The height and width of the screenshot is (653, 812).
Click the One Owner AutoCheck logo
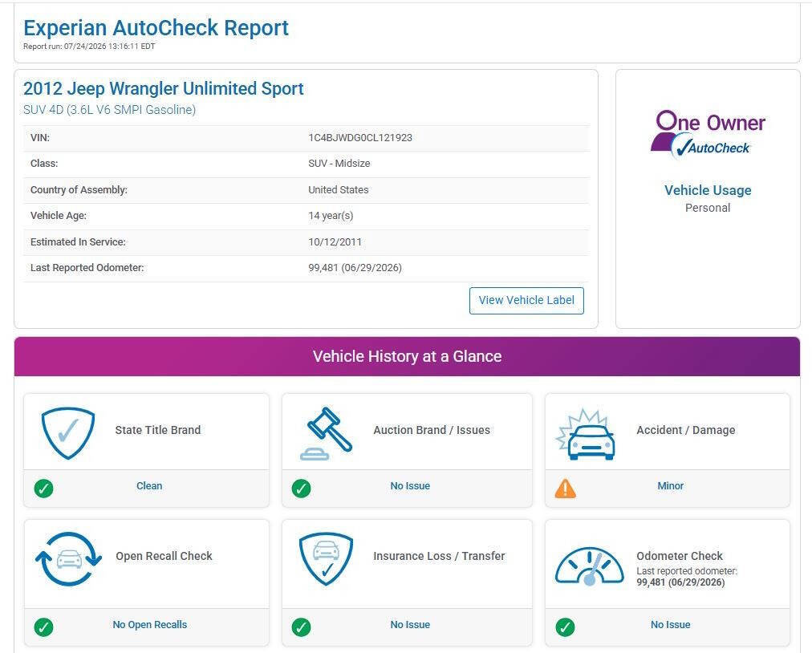708,134
